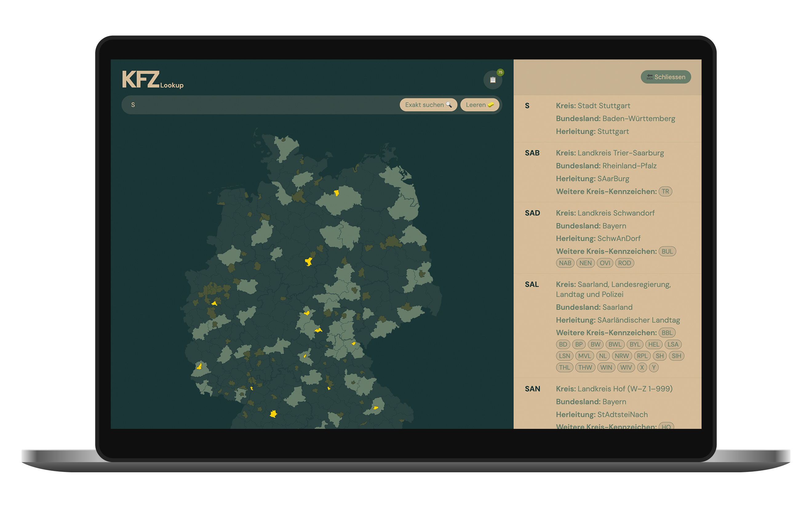
Task: Click the Schliessen button in results panel
Action: 665,77
